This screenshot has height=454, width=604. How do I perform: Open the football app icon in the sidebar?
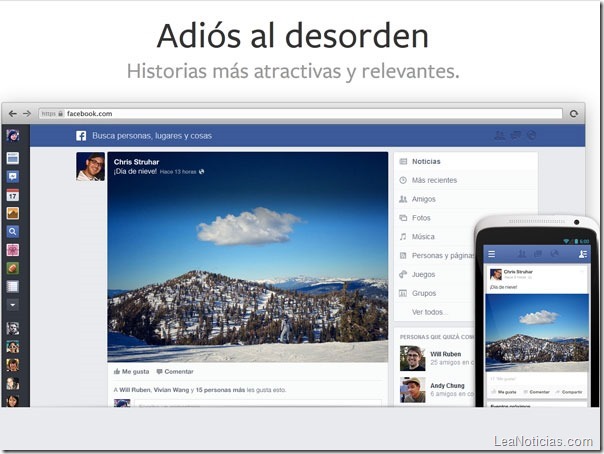coord(13,268)
